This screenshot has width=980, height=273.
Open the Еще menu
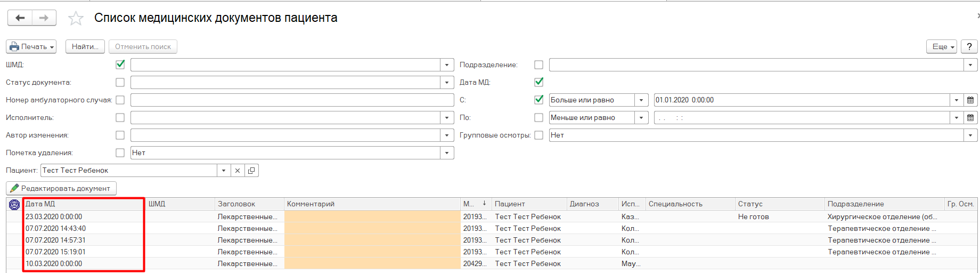click(941, 47)
